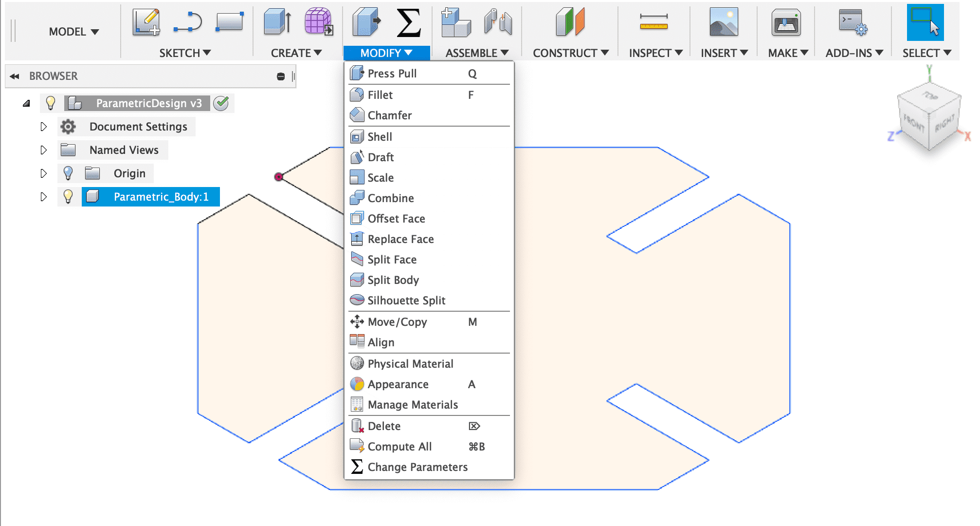
Task: Toggle Origin folder visibility lightbulb
Action: [68, 173]
